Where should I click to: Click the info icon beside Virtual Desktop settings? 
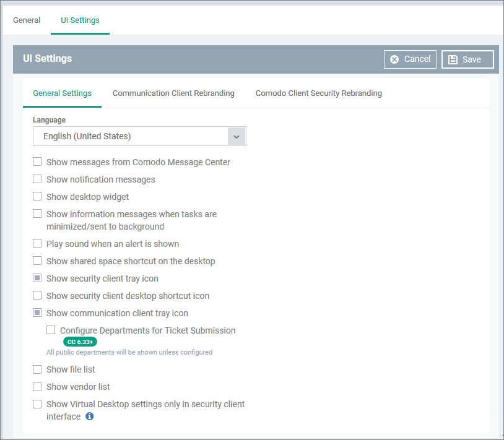[89, 416]
